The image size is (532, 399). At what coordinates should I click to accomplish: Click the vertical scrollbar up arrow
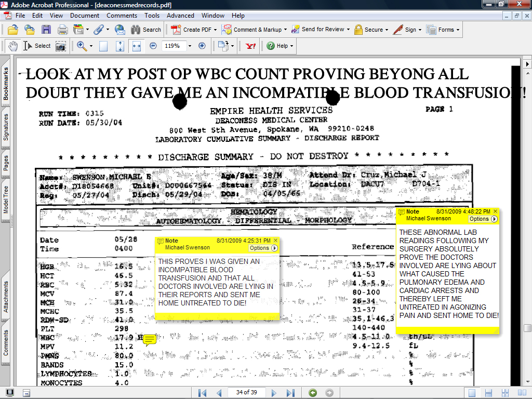pos(528,73)
